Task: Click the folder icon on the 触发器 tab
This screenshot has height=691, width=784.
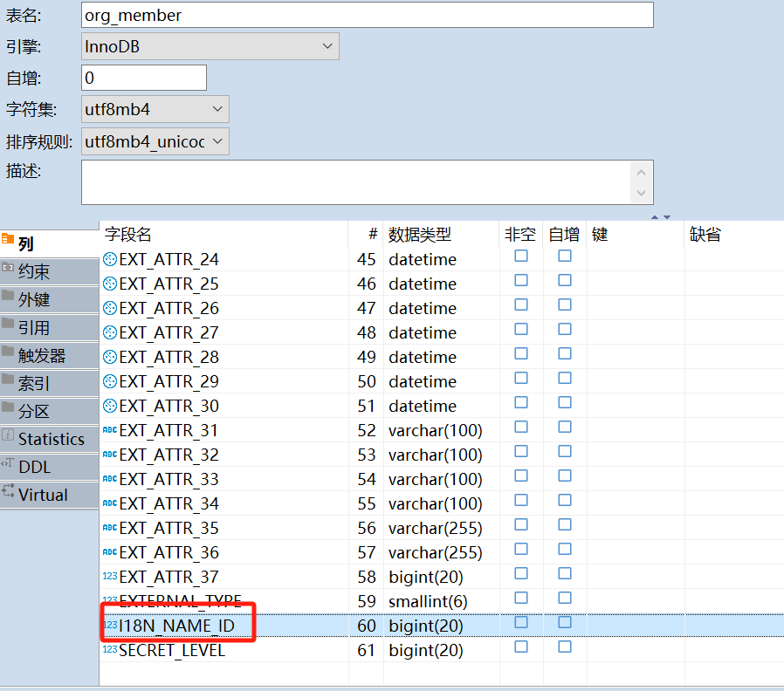Action: (8, 351)
